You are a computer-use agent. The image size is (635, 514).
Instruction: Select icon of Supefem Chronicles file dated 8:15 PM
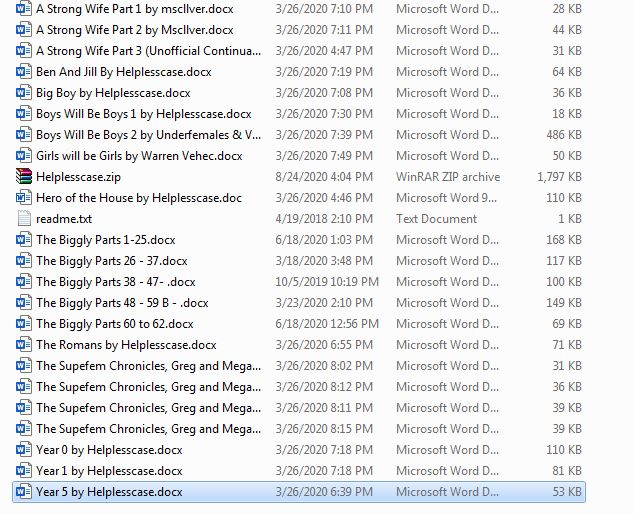click(23, 429)
